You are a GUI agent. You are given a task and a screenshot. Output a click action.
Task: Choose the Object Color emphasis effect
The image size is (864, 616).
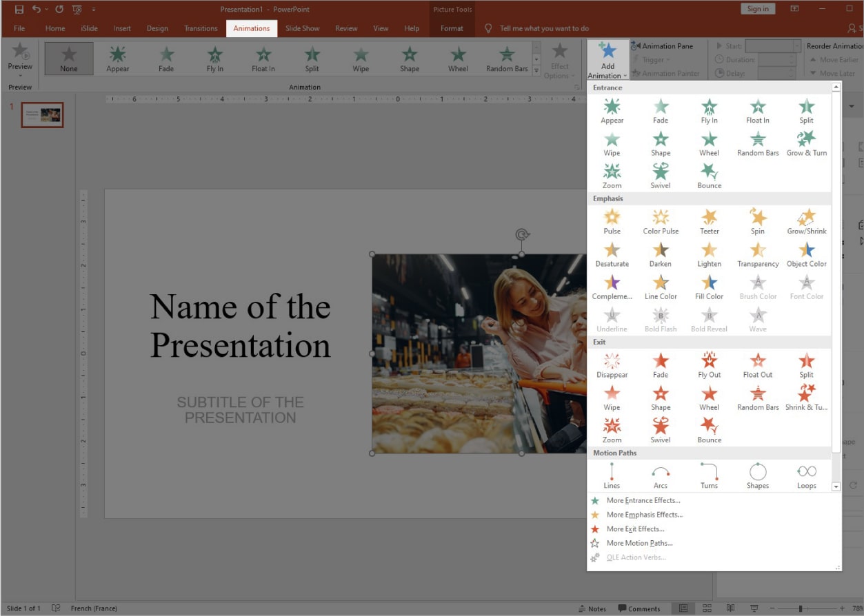[806, 254]
